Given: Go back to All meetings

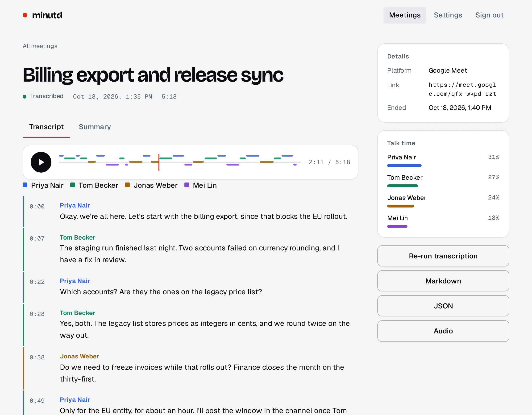Looking at the screenshot, I should 40,46.
